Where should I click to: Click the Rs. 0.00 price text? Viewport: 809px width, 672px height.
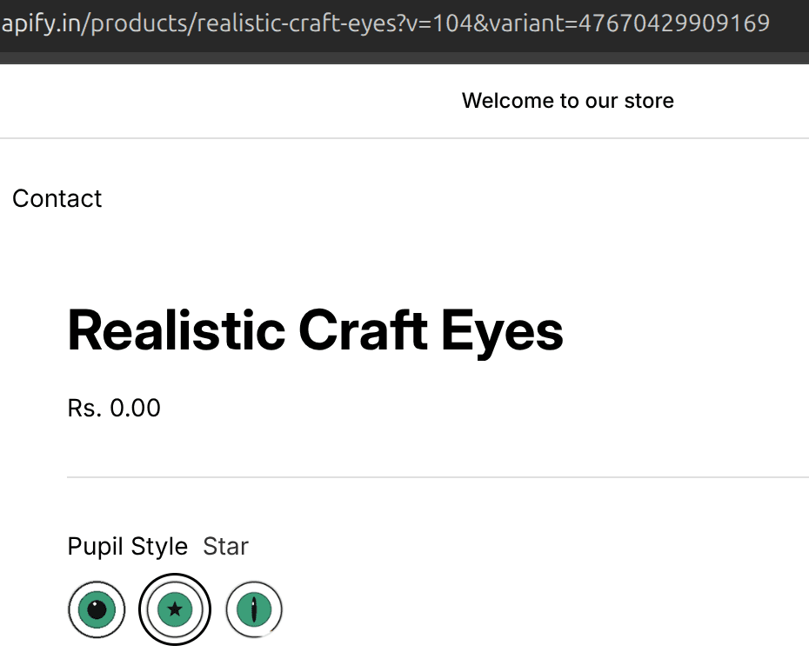click(x=114, y=408)
